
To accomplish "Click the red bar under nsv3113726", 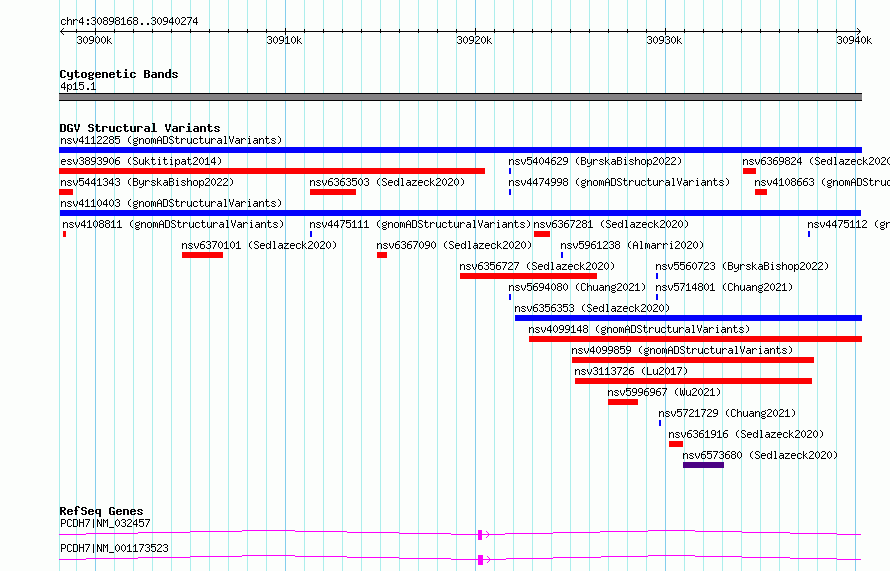I will 694,381.
